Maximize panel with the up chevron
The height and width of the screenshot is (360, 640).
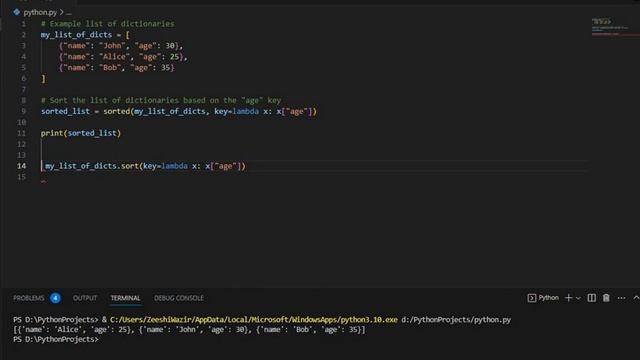pyautogui.click(x=636, y=298)
